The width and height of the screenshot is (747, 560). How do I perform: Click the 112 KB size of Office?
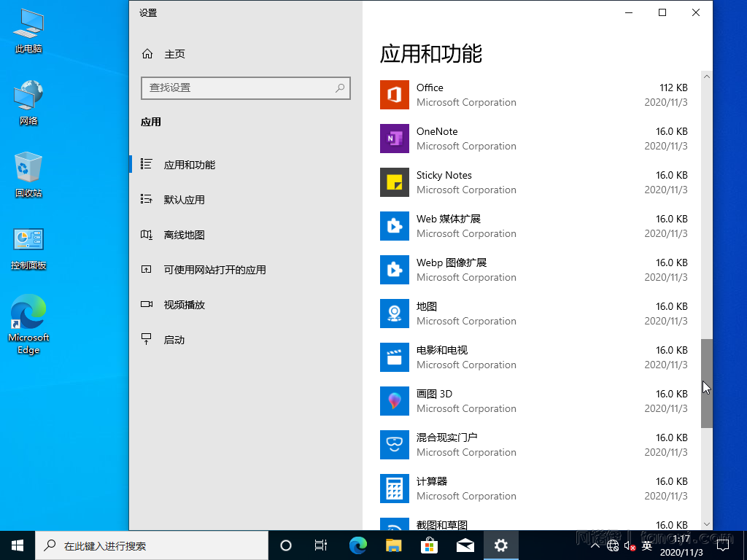click(x=673, y=87)
